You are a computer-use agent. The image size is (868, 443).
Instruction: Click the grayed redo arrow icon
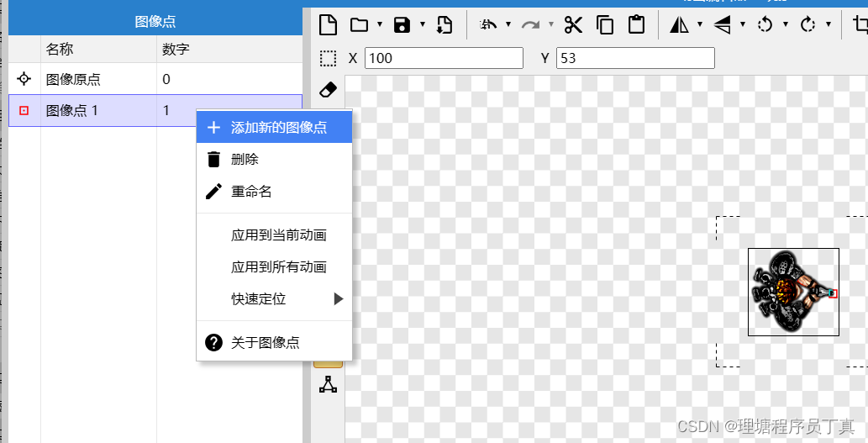click(x=531, y=25)
